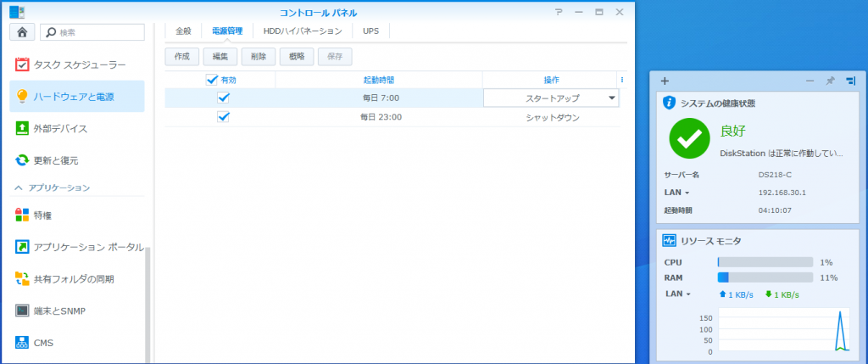The height and width of the screenshot is (364, 868).
Task: Open 端末とSNMP item
Action: click(x=77, y=311)
